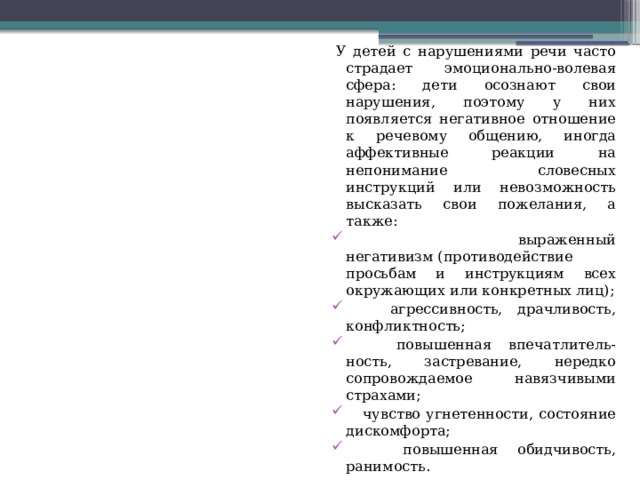
Task: Click the line "сопровождаемое навязчивыми"
Action: pyautogui.click(x=480, y=379)
